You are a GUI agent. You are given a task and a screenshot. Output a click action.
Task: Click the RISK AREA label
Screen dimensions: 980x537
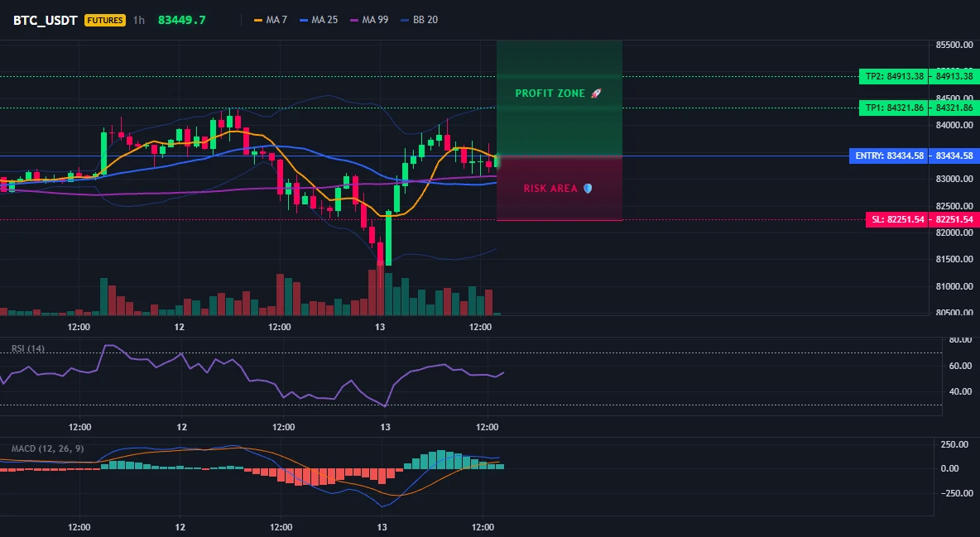[558, 188]
